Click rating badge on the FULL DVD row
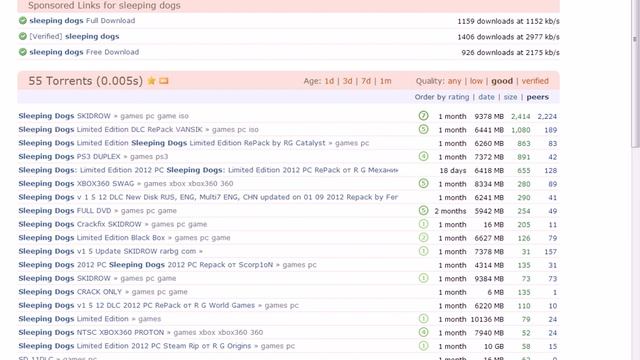This screenshot has width=640, height=360. 424,210
